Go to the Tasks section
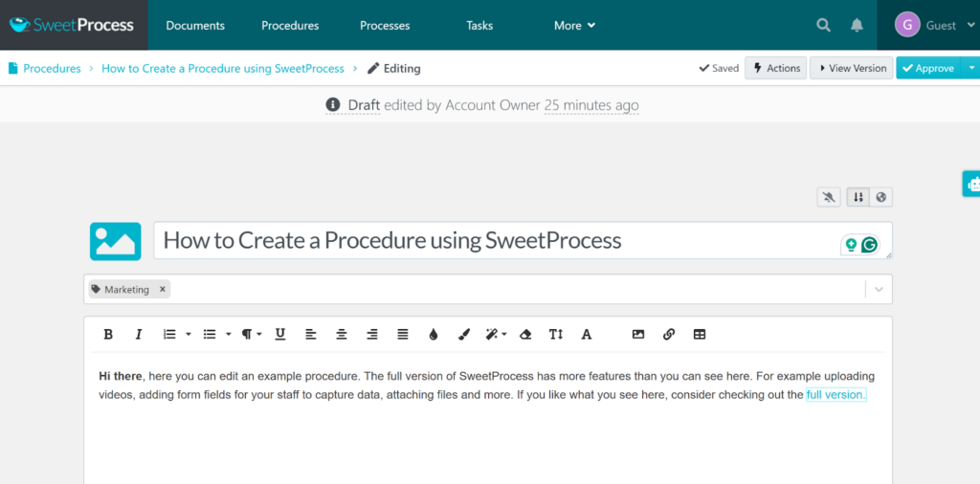Viewport: 980px width, 484px height. [x=479, y=26]
